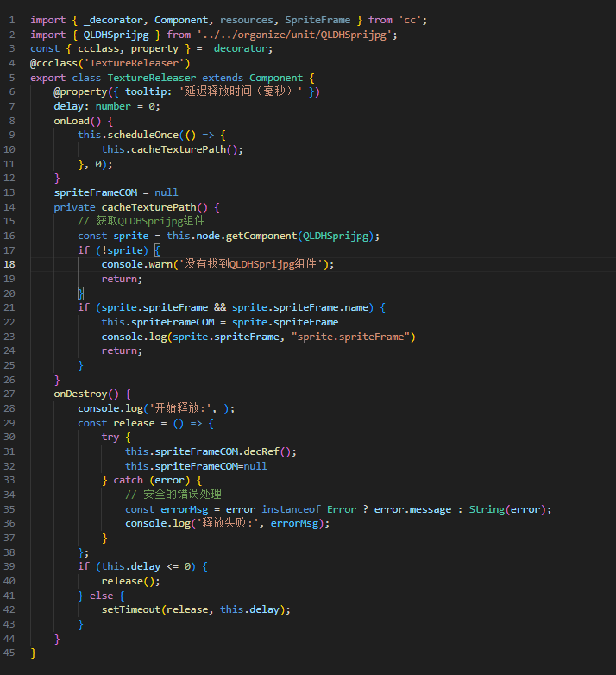The width and height of the screenshot is (616, 675).
Task: Click the '<=' comparison operator
Action: coord(173,566)
